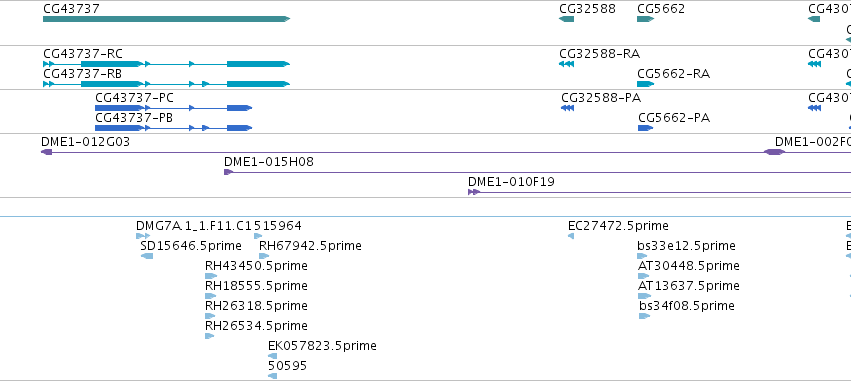Select the CG5662-PA protein glyph
The height and width of the screenshot is (381, 851).
click(x=645, y=128)
